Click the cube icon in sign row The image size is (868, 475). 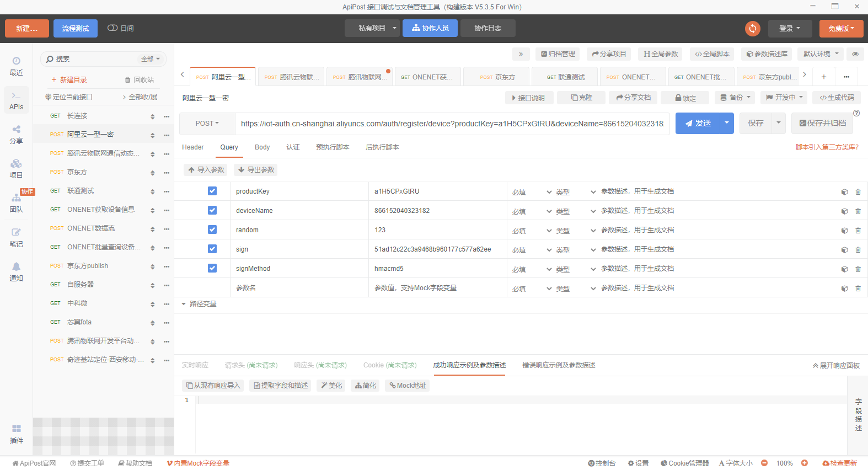[844, 250]
